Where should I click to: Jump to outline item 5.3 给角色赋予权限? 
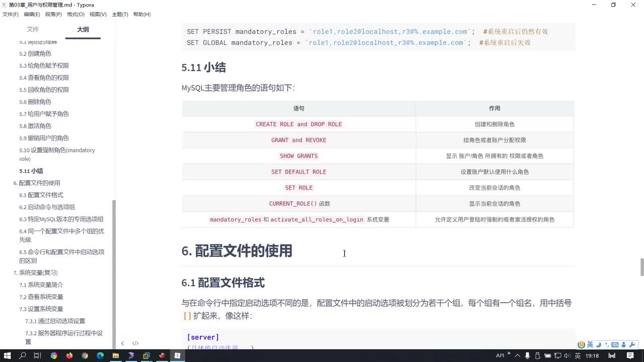[44, 65]
